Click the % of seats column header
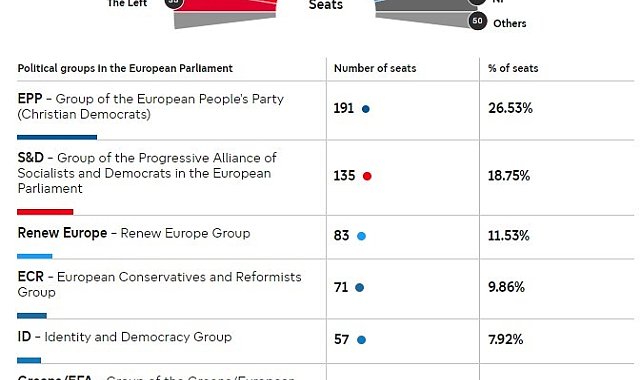This screenshot has width=641, height=380. pyautogui.click(x=513, y=68)
